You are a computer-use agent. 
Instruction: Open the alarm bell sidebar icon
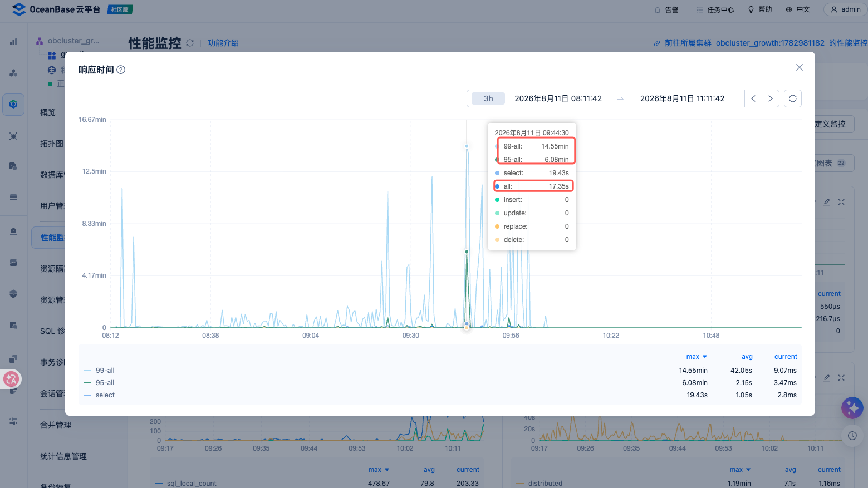click(13, 231)
